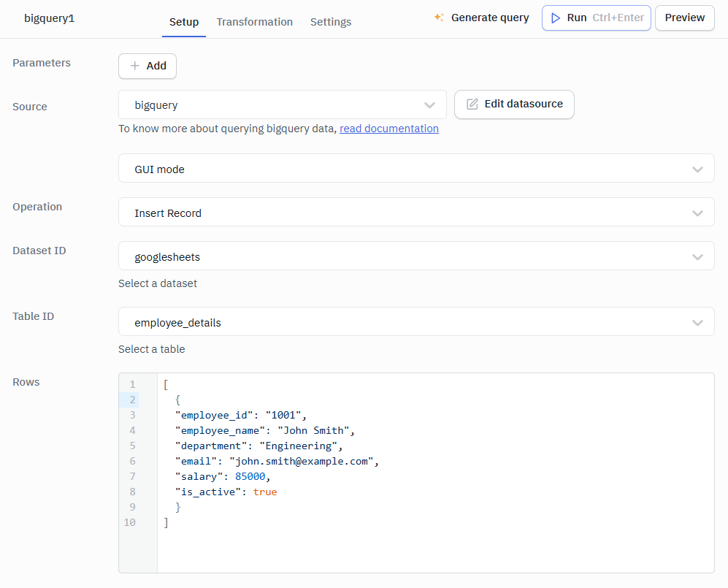728x588 pixels.
Task: Open the employee_details table dropdown
Action: (416, 322)
